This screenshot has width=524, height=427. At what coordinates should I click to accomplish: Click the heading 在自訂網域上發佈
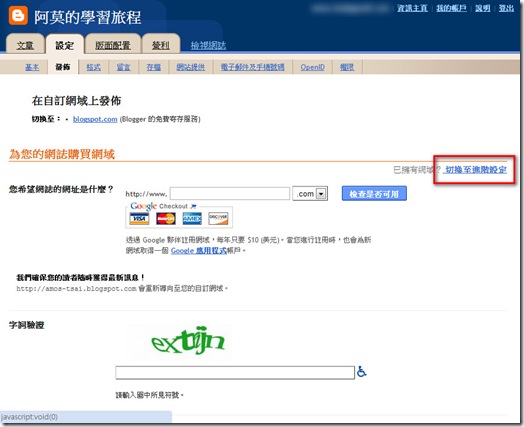(76, 101)
